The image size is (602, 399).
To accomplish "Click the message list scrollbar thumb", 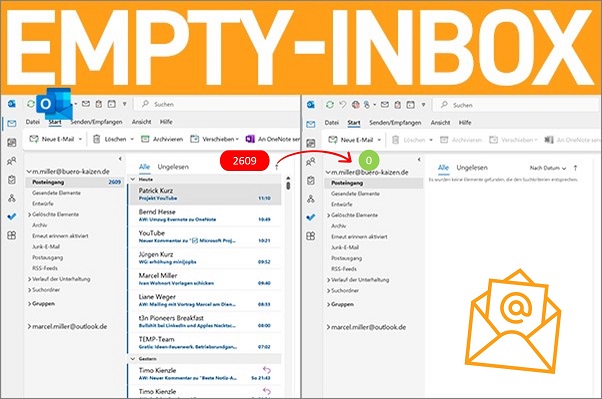I will [x=288, y=185].
